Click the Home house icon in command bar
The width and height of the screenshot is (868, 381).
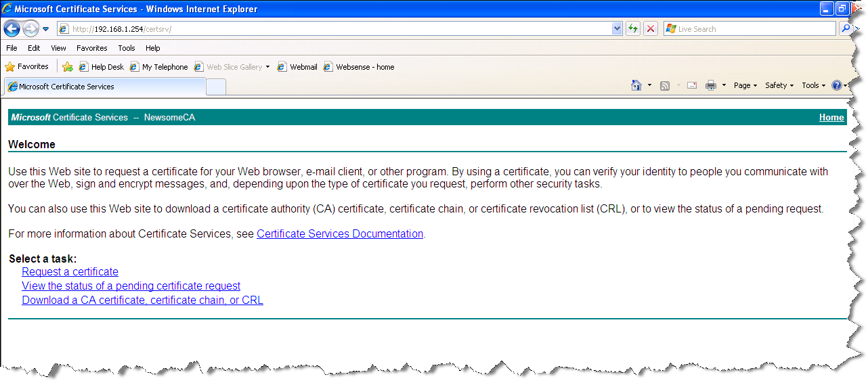click(x=636, y=85)
